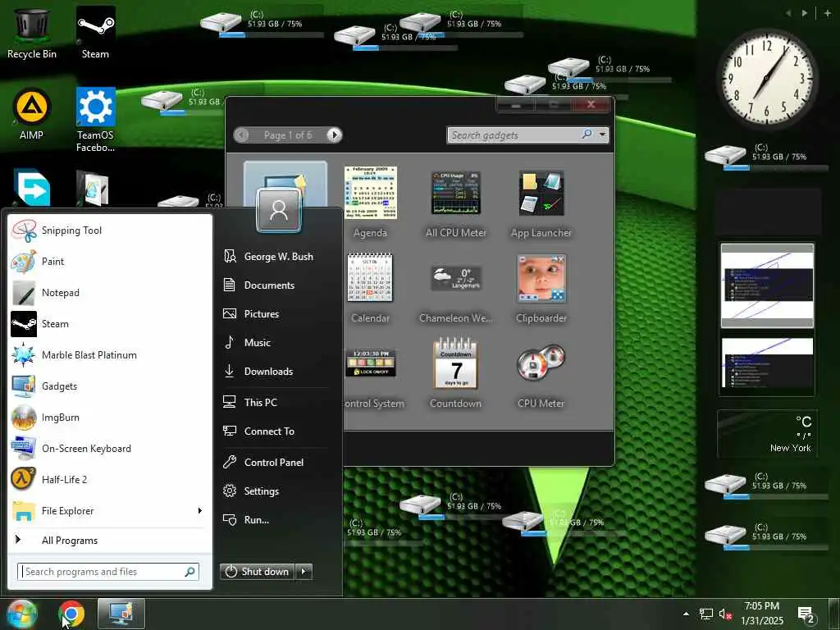Expand the File Explorer submenu arrow
The height and width of the screenshot is (630, 840).
200,510
